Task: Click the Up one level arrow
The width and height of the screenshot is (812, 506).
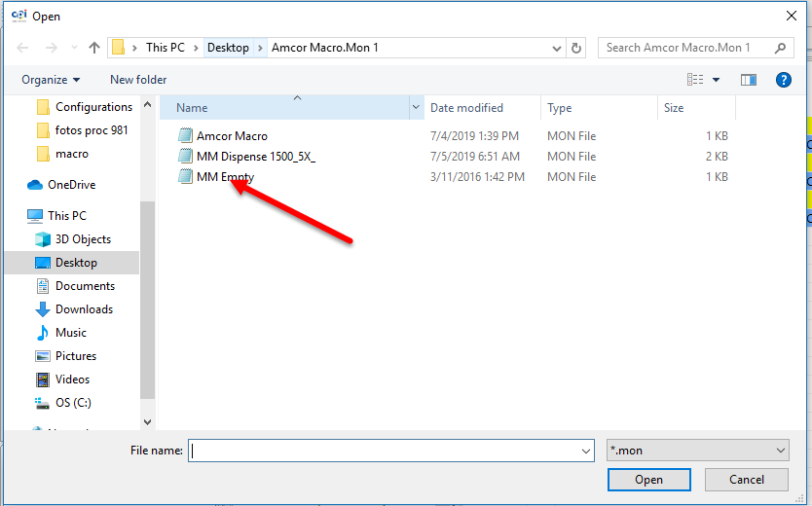Action: pyautogui.click(x=94, y=48)
